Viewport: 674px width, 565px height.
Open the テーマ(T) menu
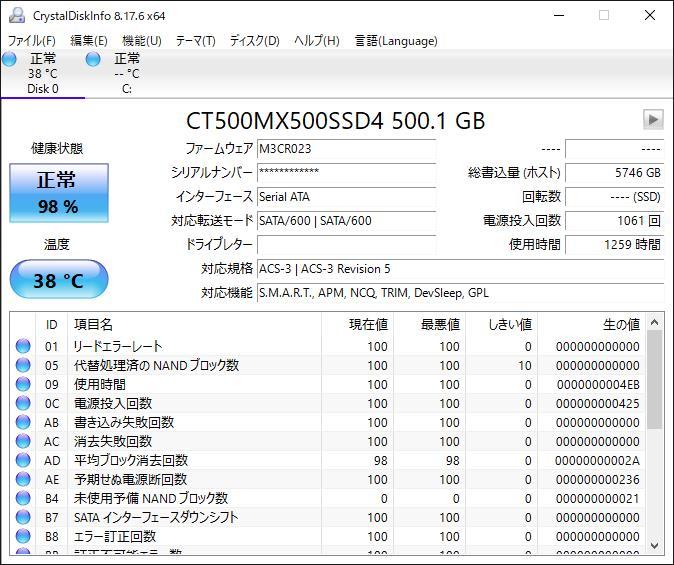[x=196, y=41]
